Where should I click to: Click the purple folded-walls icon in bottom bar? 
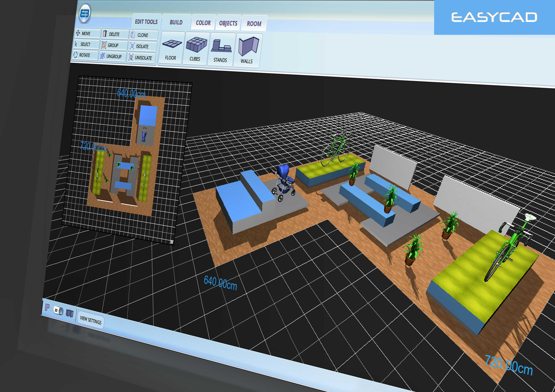70,313
